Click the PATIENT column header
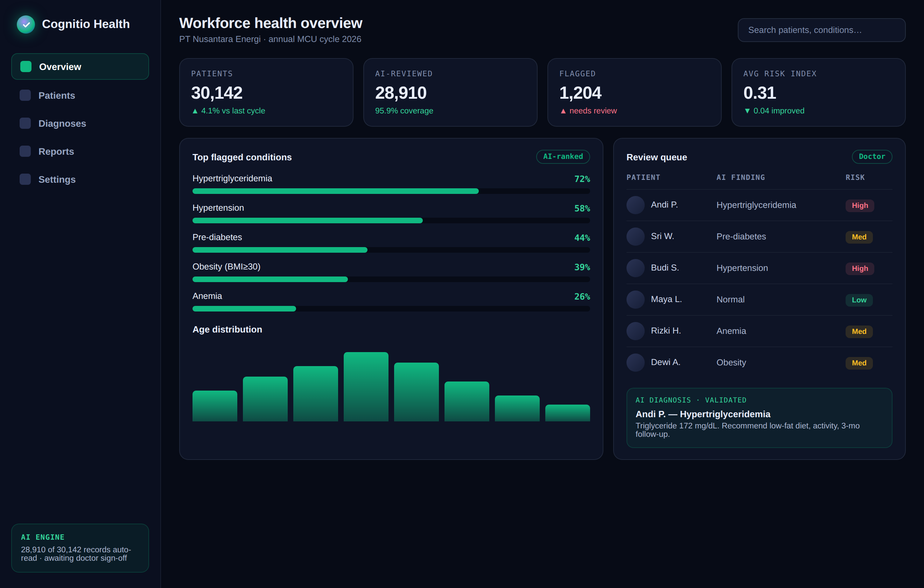The width and height of the screenshot is (924, 588). click(643, 177)
